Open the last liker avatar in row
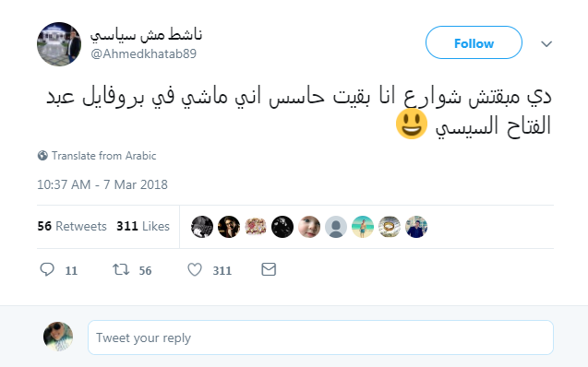Viewport: 588px width, 367px height. click(416, 227)
